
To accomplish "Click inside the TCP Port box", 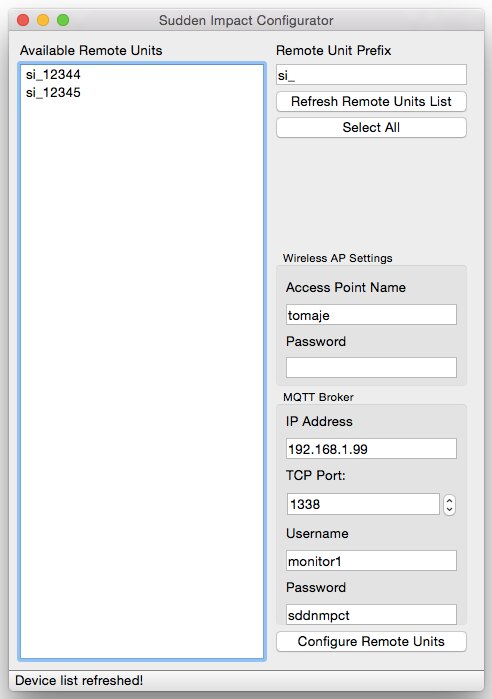I will click(x=363, y=504).
